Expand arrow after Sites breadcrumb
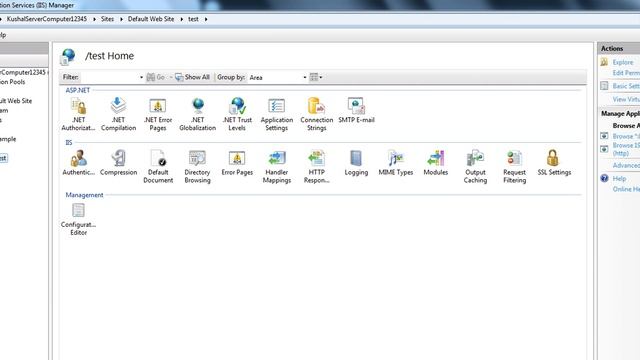The height and width of the screenshot is (360, 640). click(121, 19)
